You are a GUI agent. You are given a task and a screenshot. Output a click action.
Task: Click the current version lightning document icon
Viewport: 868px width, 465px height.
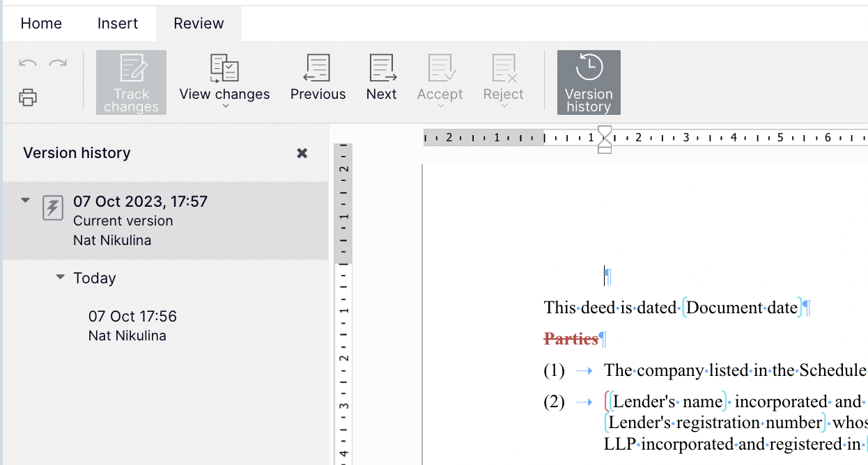53,208
